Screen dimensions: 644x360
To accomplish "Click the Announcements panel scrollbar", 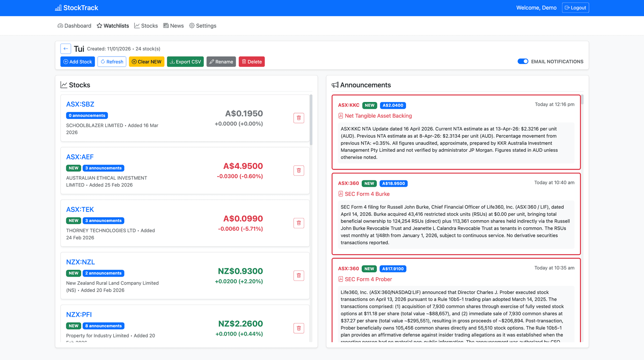I will tap(582, 99).
